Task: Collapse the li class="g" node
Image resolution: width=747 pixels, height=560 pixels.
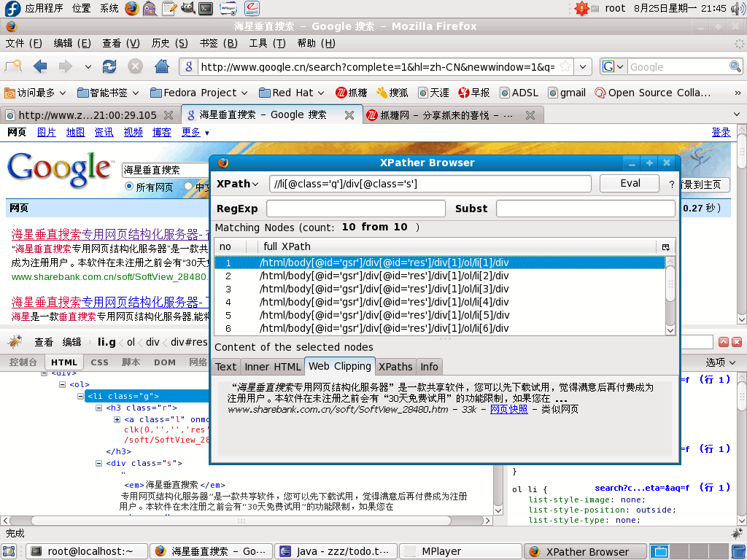Action: pyautogui.click(x=80, y=396)
